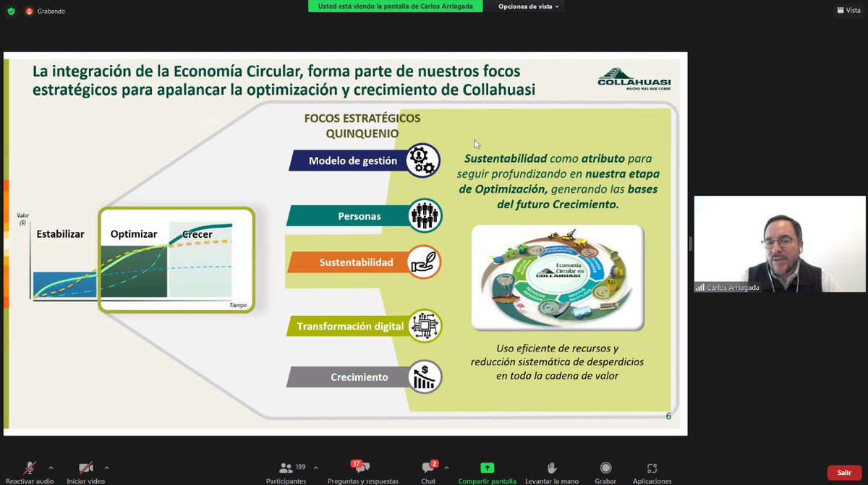This screenshot has height=485, width=868.
Task: Leave meeting with Salir button
Action: pos(844,472)
